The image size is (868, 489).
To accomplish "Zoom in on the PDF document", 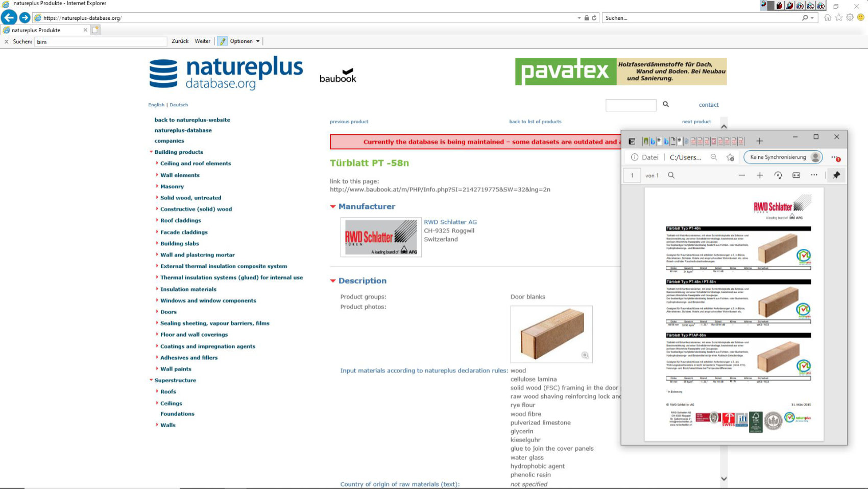I will pyautogui.click(x=760, y=175).
